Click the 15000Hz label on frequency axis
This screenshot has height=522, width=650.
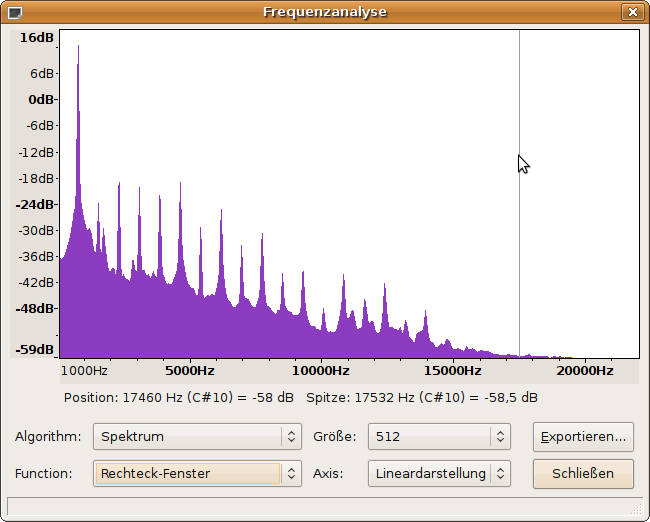tap(452, 371)
